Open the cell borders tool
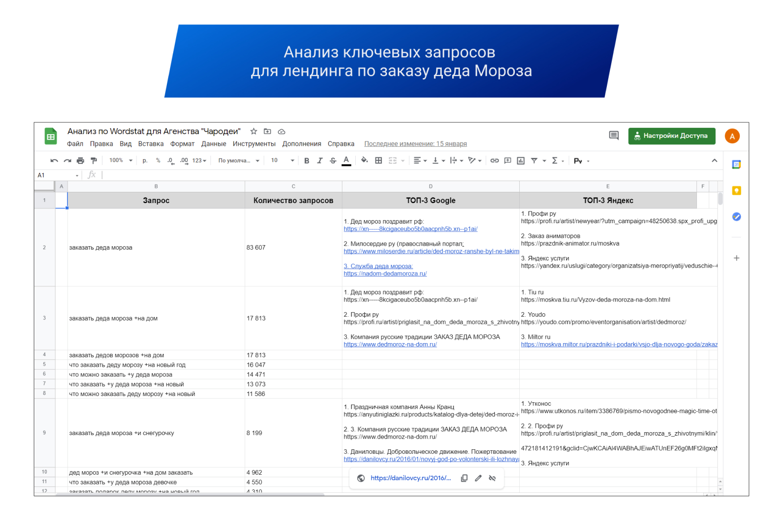The height and width of the screenshot is (532, 783). 378,161
